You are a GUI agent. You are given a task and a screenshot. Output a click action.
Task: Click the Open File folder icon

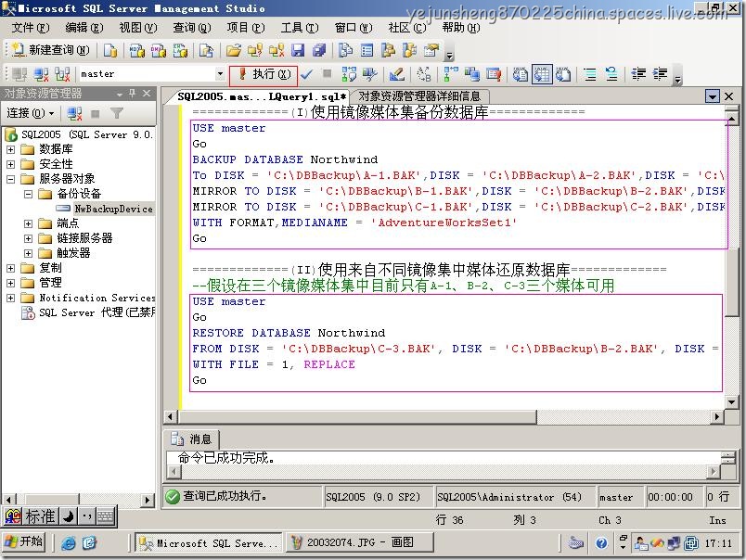(x=233, y=50)
